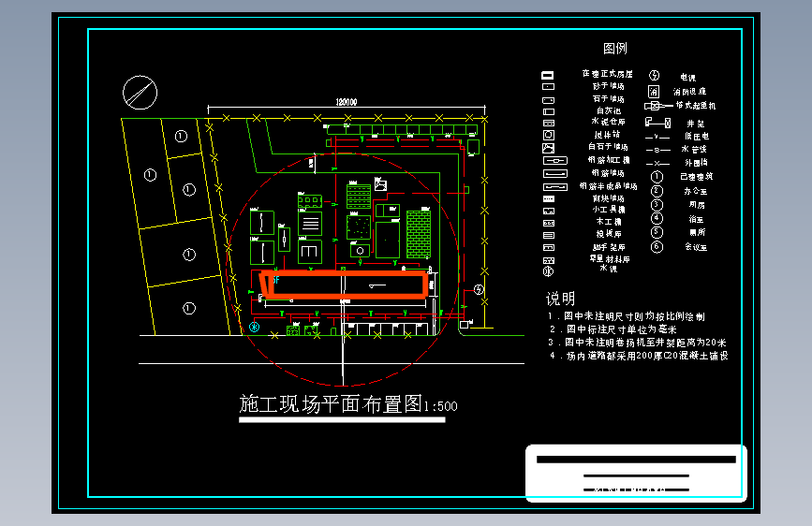Select the 水管线 line symbol in legend

[657, 150]
